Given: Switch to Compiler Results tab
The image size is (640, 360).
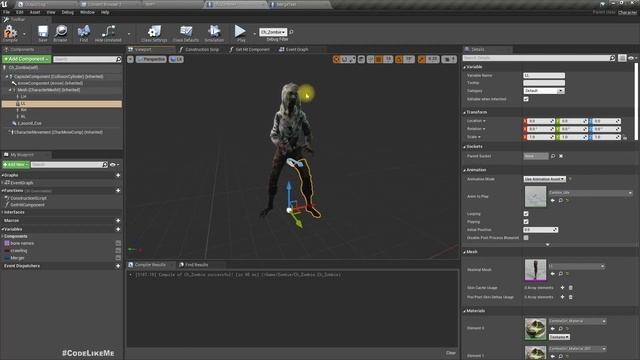Looking at the screenshot, I should 149,265.
